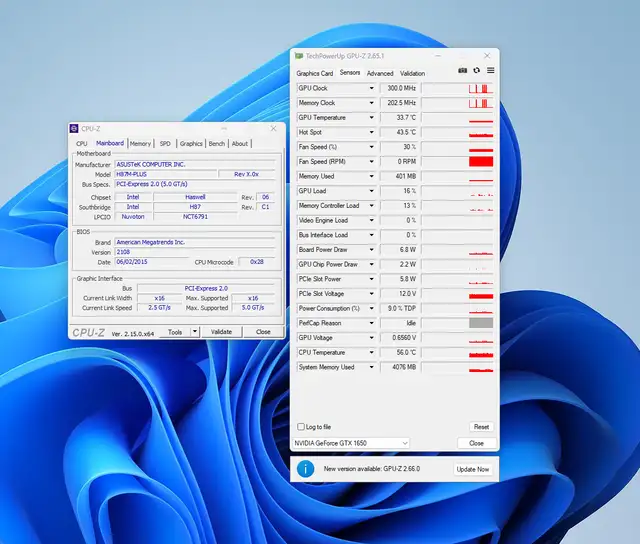Open the GPU Chip Power Draw dropdown
Screen dimensions: 640x544
point(371,264)
